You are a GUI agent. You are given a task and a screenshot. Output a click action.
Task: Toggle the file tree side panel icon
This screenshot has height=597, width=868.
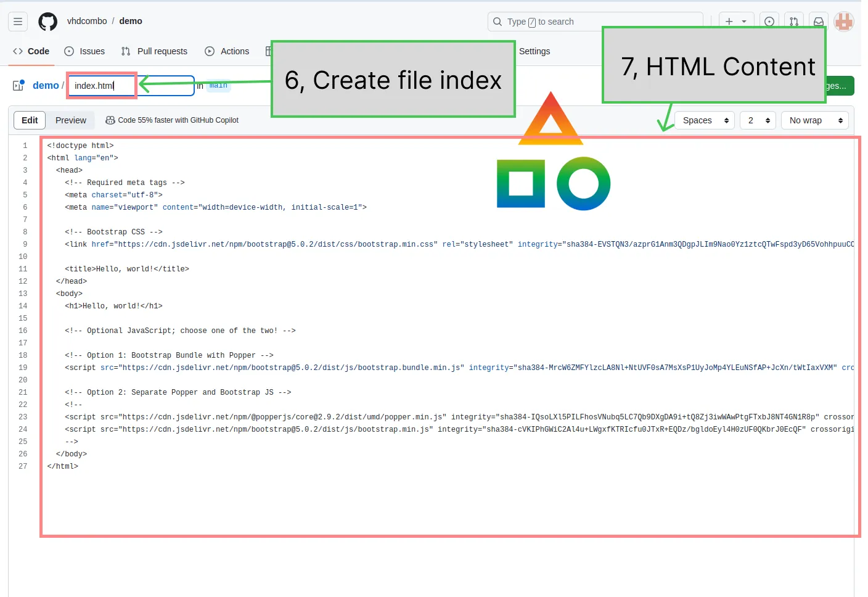point(18,85)
